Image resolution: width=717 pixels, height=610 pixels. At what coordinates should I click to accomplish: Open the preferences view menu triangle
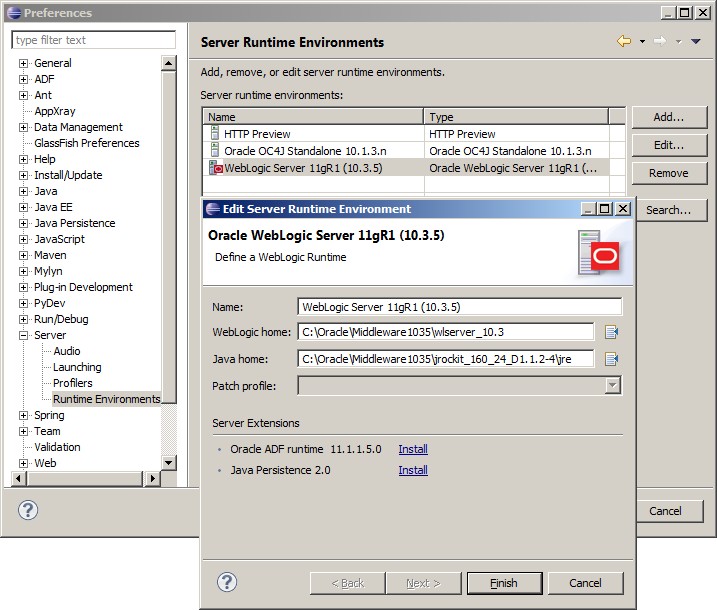pyautogui.click(x=696, y=41)
